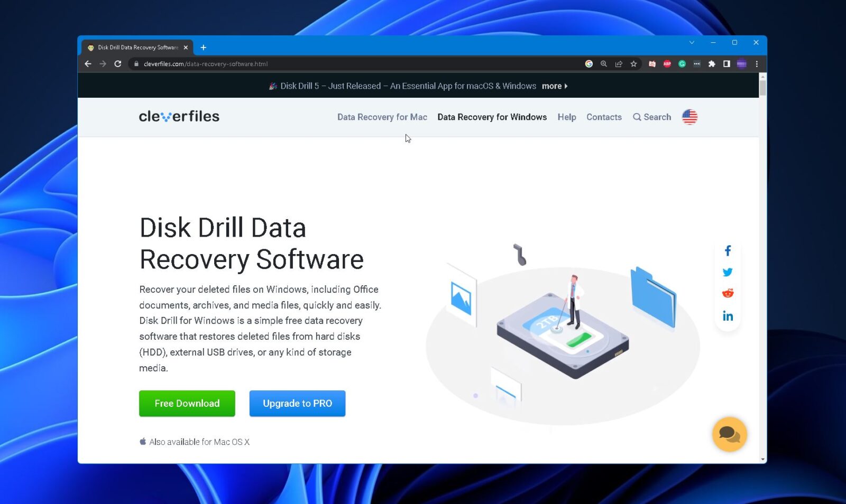Select the Disk Drill Data Recovery tab
Viewport: 846px width, 504px height.
coord(137,48)
